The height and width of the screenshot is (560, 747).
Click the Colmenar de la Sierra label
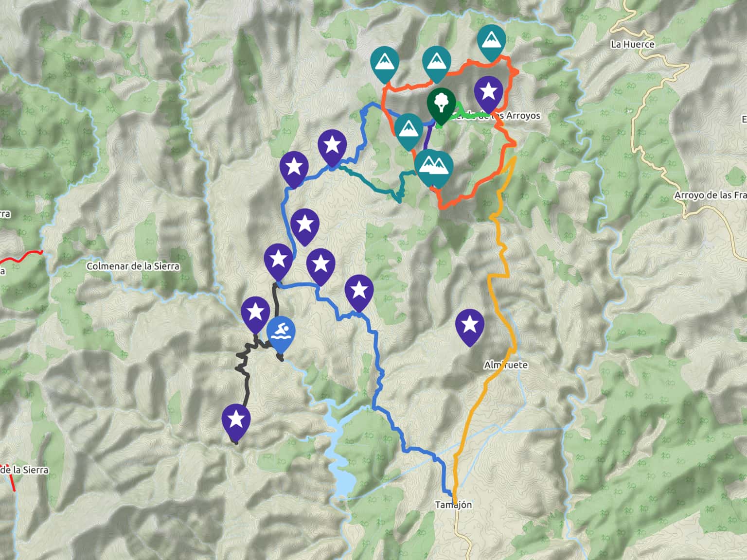[133, 266]
